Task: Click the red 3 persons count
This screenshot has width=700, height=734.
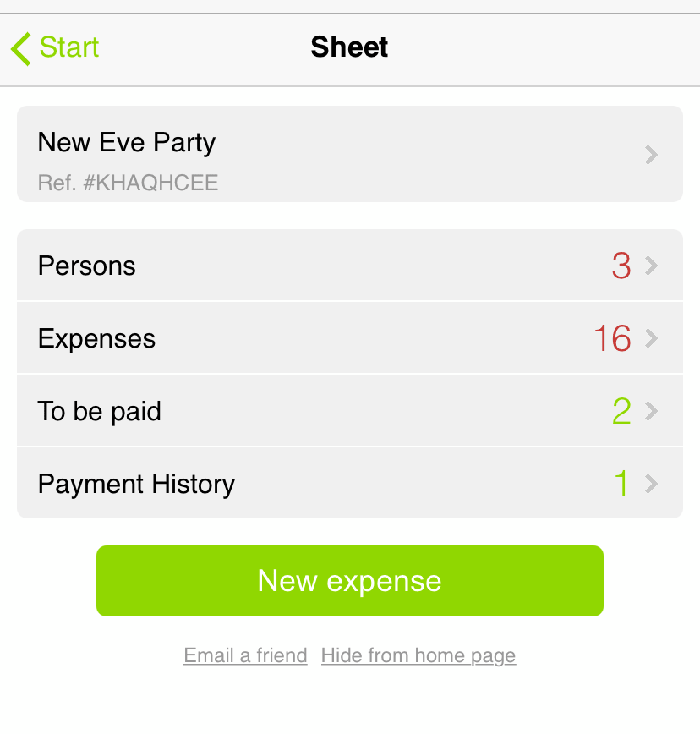Action: tap(621, 266)
